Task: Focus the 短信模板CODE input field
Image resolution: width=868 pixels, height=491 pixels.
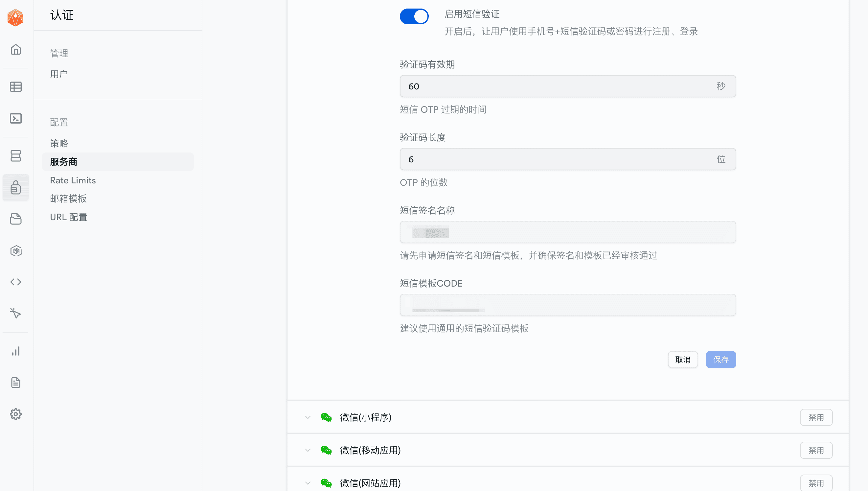Action: [x=568, y=305]
